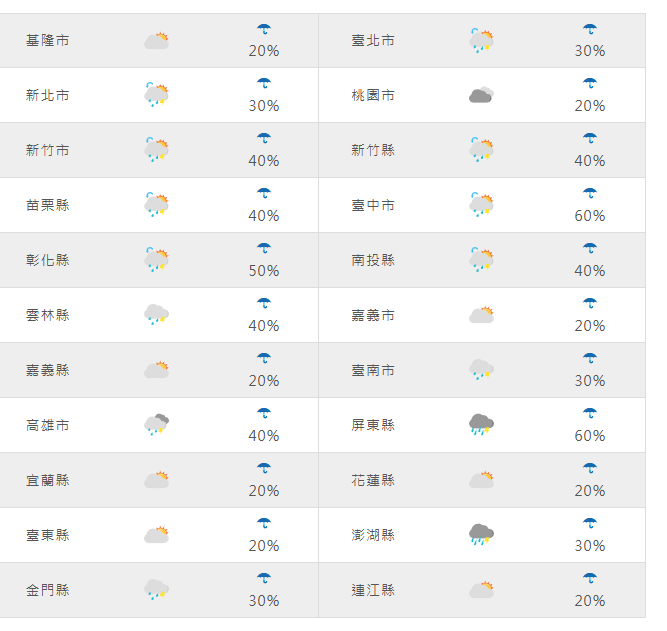Image resolution: width=667 pixels, height=631 pixels.
Task: Click the weather icon for 臺北市
Action: click(482, 40)
